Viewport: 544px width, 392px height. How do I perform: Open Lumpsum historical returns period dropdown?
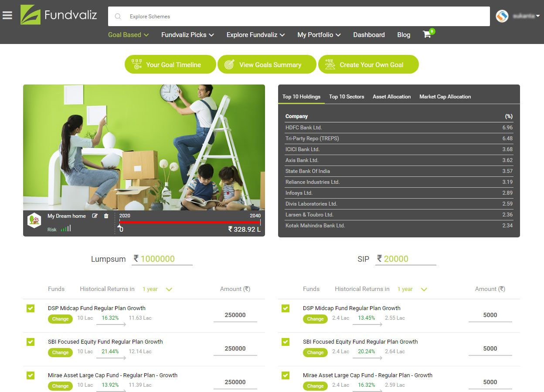[157, 289]
